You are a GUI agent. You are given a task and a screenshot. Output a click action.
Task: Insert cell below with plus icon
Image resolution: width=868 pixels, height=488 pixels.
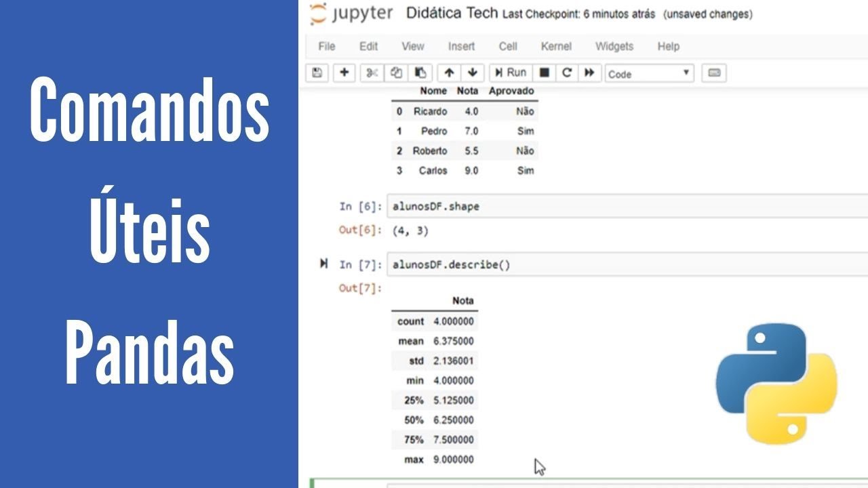[344, 73]
